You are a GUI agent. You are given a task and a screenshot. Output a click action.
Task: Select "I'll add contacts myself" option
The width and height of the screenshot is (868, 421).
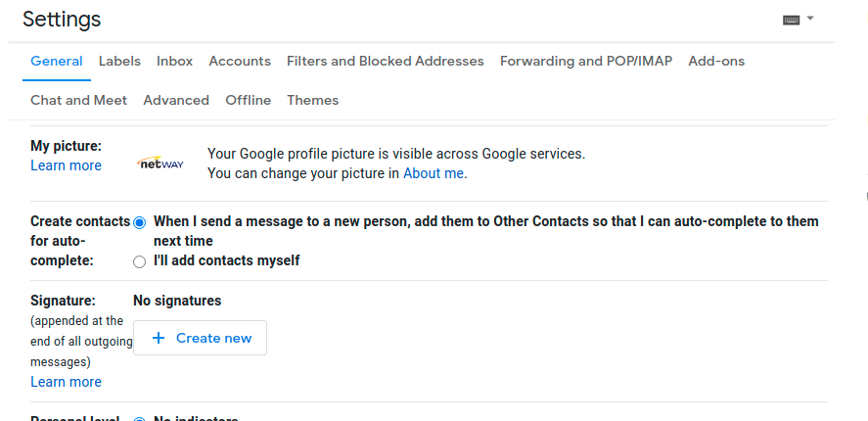(x=139, y=261)
